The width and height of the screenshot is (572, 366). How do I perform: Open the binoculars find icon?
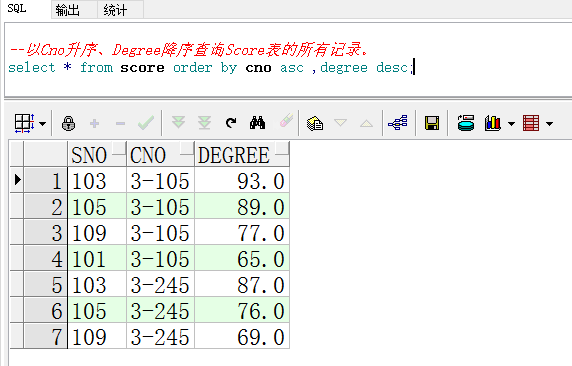257,123
